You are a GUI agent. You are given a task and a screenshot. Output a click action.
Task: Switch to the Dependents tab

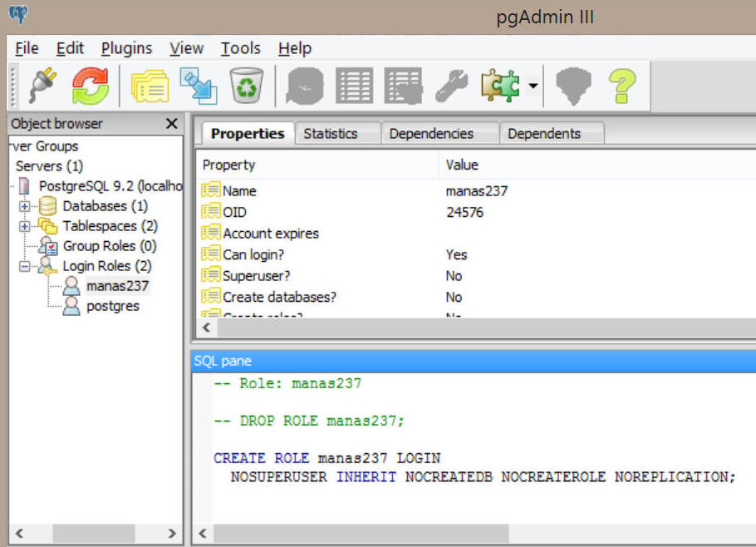pos(551,134)
